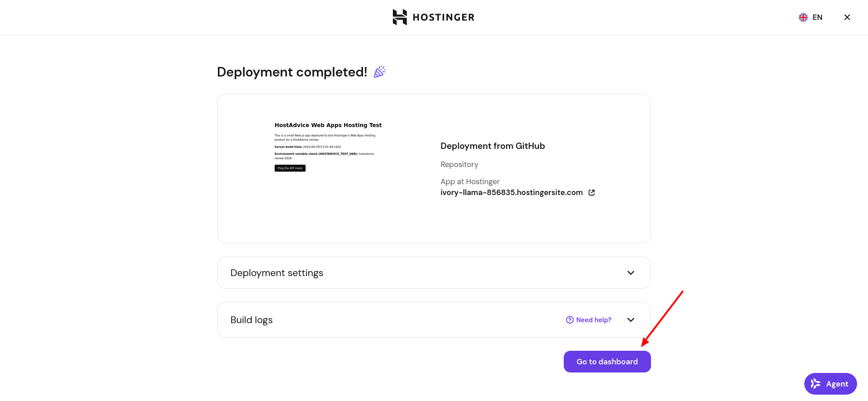
Task: Open the EN language selector
Action: click(811, 17)
